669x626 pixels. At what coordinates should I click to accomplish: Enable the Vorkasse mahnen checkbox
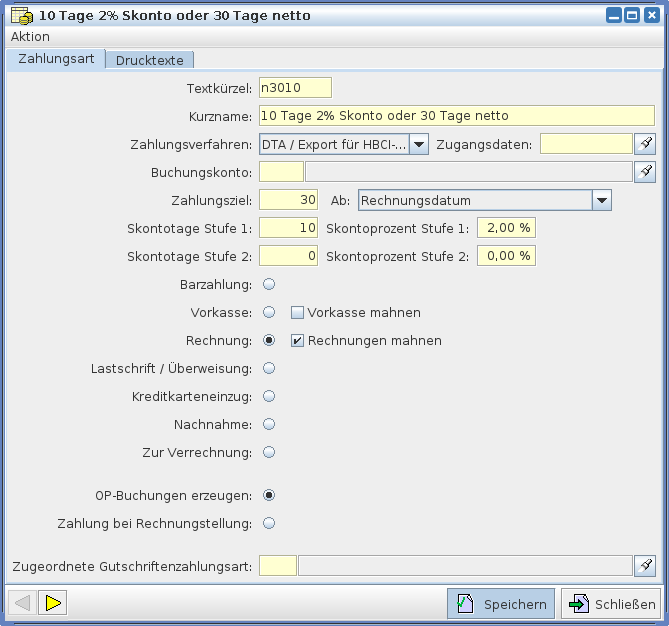(297, 313)
